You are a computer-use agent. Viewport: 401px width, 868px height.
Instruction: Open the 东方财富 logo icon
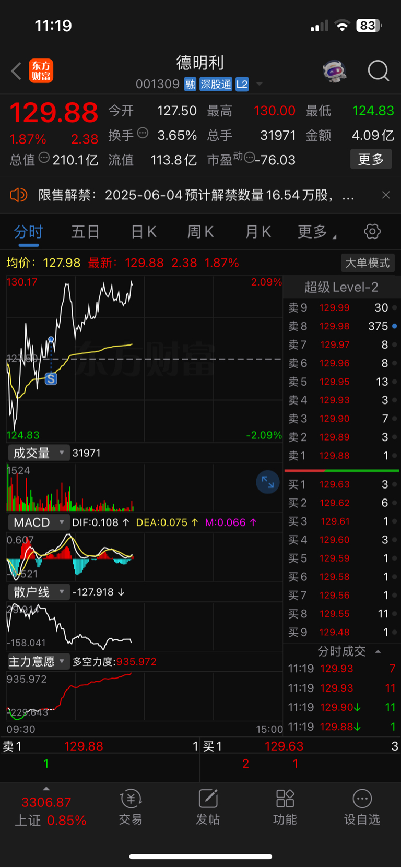tap(41, 71)
